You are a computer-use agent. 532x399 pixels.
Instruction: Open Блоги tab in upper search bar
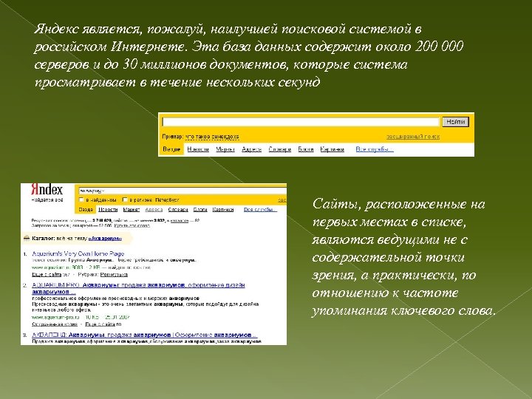[x=306, y=149]
